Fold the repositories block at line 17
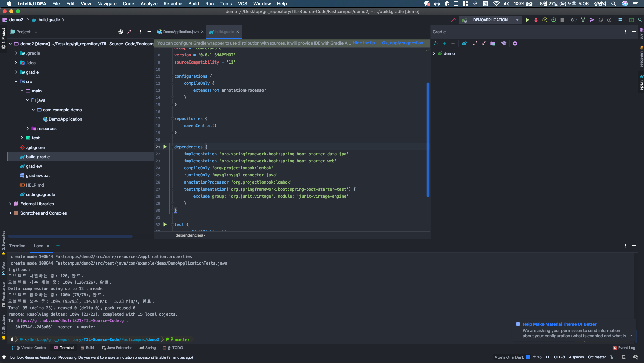The width and height of the screenshot is (644, 363). pos(172,119)
